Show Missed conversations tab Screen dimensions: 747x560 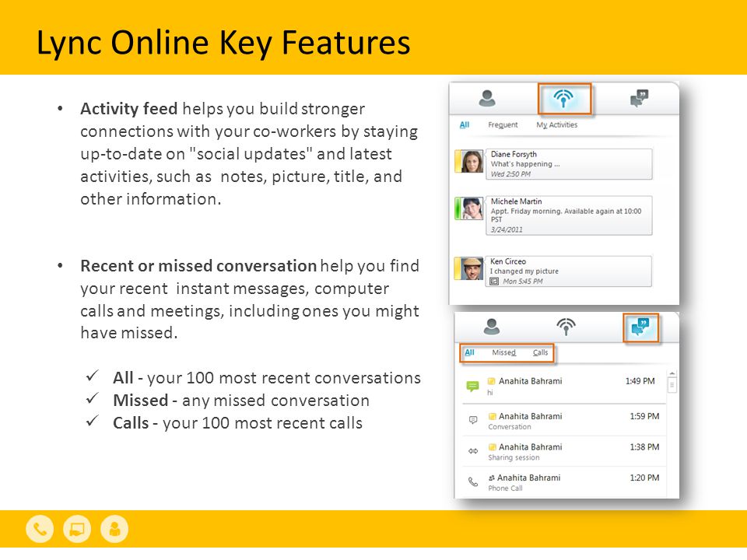(x=503, y=352)
